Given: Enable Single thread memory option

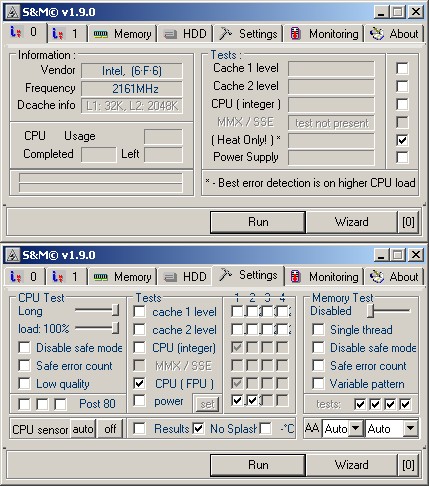Looking at the screenshot, I should click(x=318, y=329).
